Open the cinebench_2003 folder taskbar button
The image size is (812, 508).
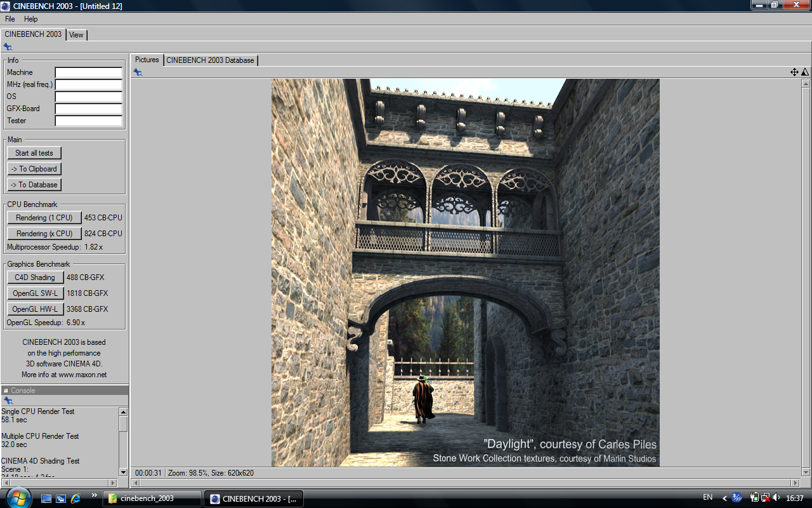pyautogui.click(x=152, y=498)
